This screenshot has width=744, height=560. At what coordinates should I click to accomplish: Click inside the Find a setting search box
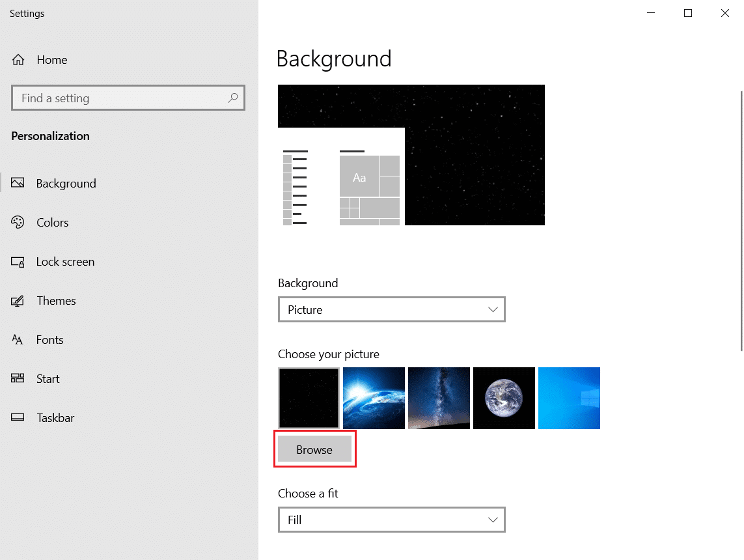pyautogui.click(x=117, y=98)
